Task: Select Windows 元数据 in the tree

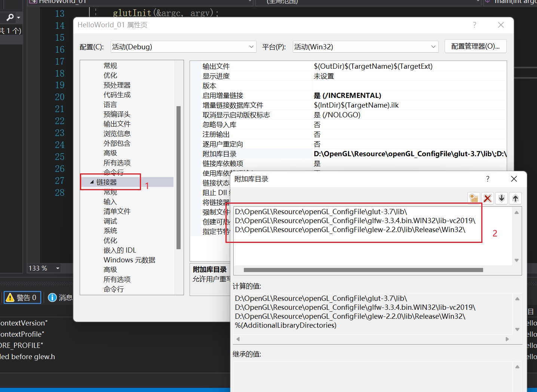Action: coord(129,260)
